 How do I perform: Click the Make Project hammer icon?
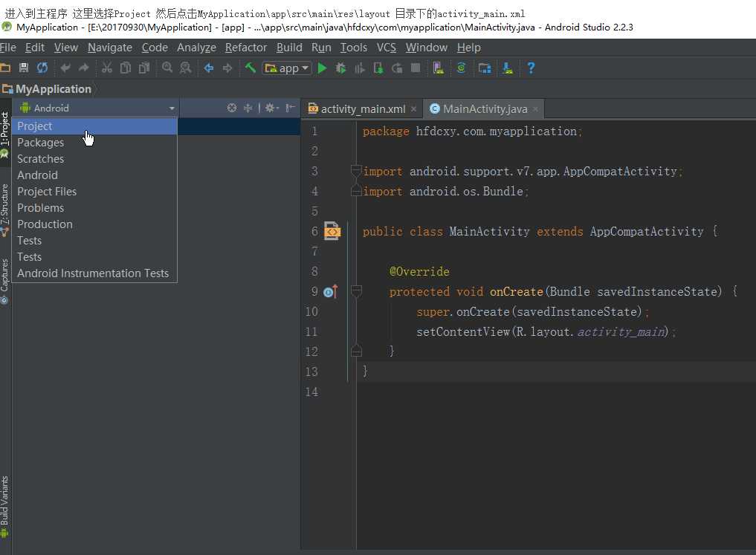(x=251, y=68)
